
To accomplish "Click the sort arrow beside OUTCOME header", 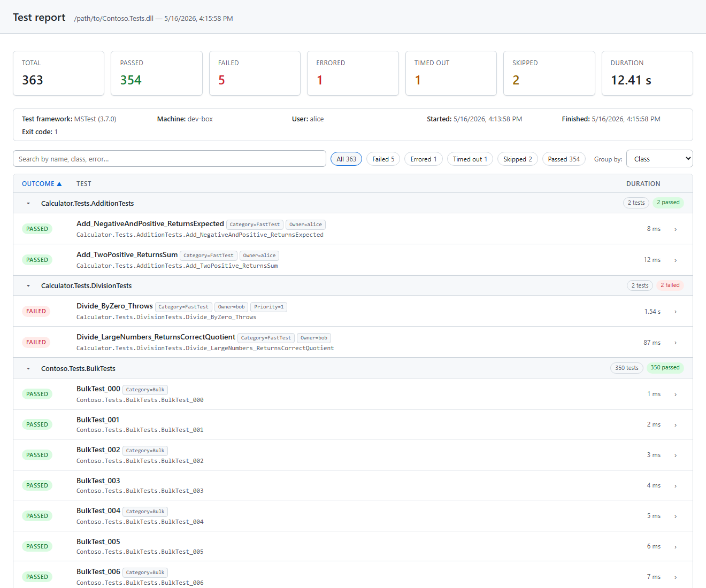I will point(59,184).
